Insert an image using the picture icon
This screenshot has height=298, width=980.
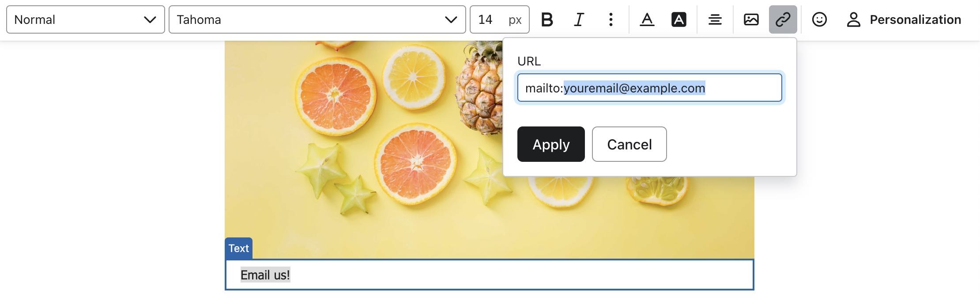[751, 19]
